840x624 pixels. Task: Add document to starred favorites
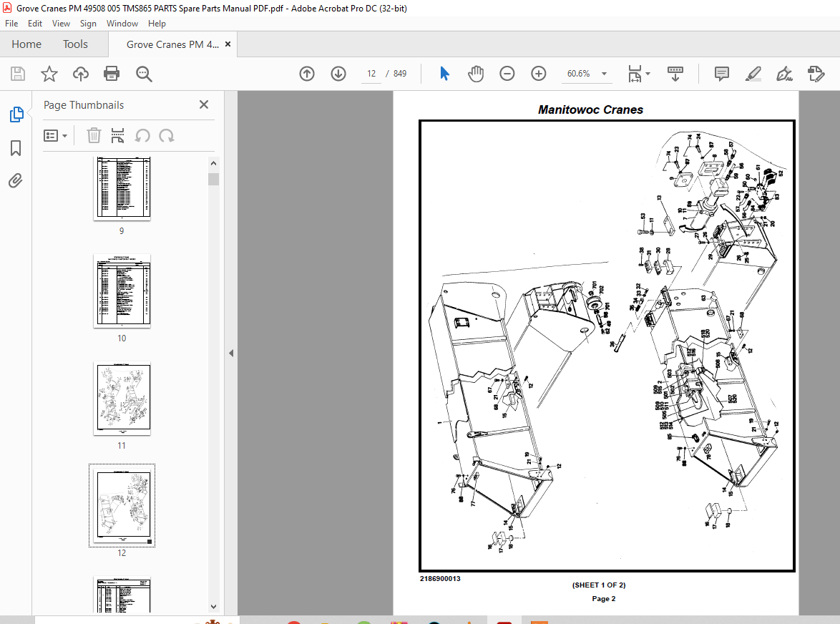pyautogui.click(x=49, y=74)
